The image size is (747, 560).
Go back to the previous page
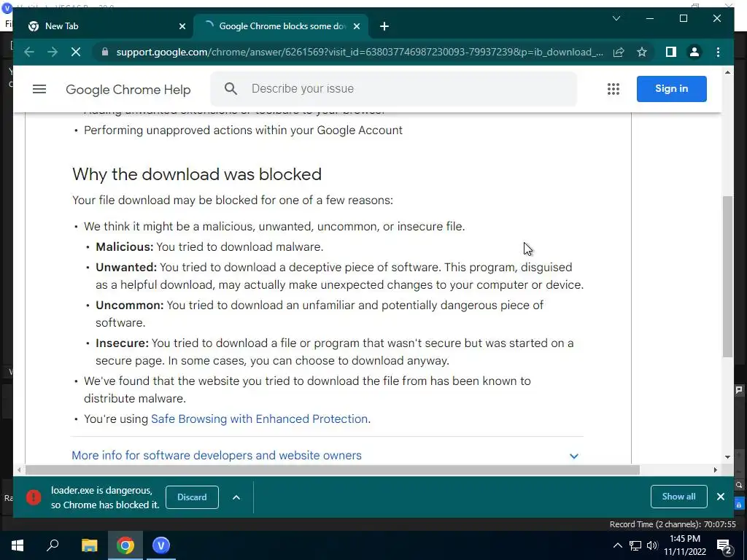click(x=29, y=52)
